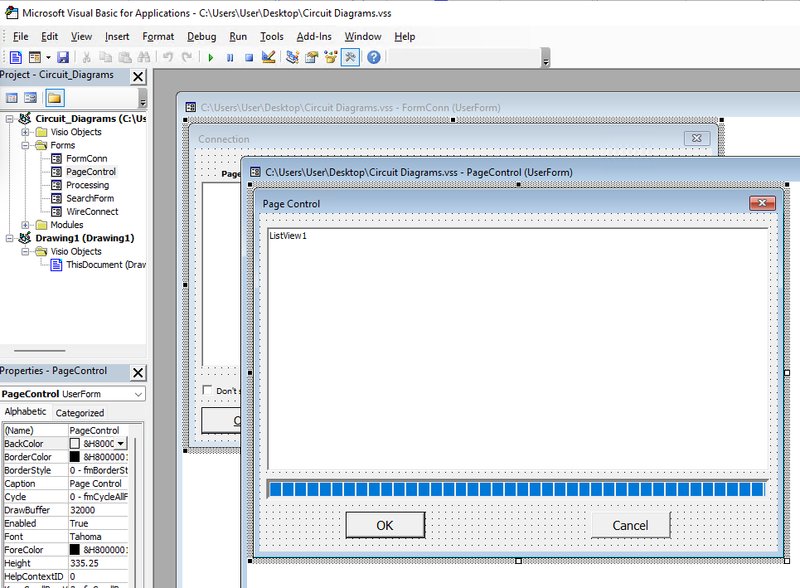This screenshot has width=800, height=588.
Task: Click the BorderColor black swatch
Action: [x=74, y=457]
